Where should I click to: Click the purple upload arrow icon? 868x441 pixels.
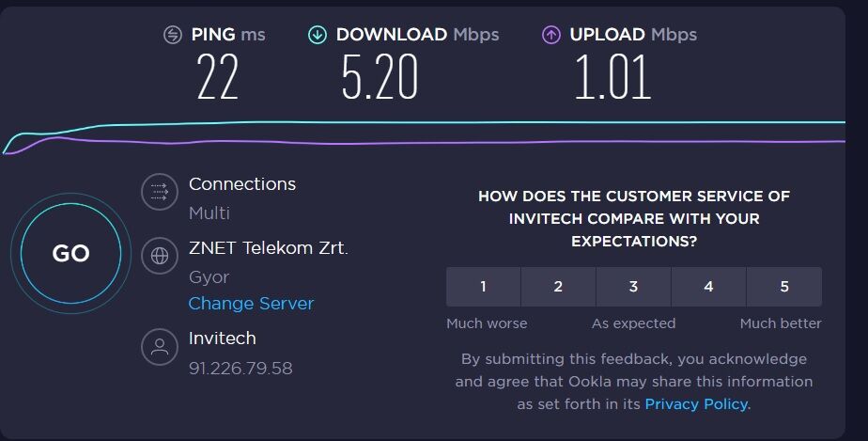pyautogui.click(x=550, y=35)
